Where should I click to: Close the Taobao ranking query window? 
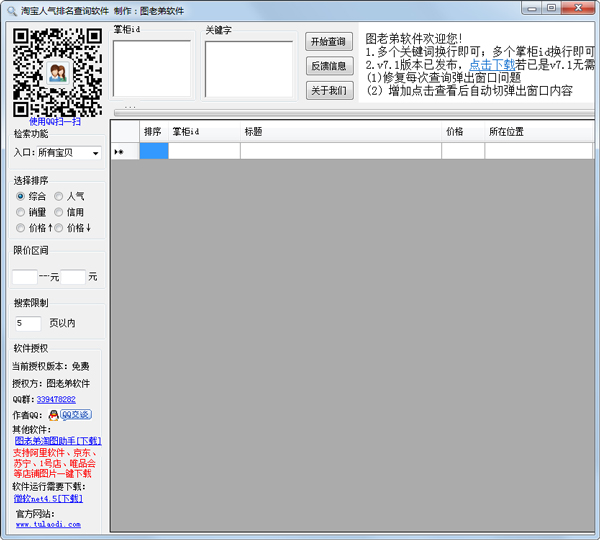pyautogui.click(x=579, y=8)
